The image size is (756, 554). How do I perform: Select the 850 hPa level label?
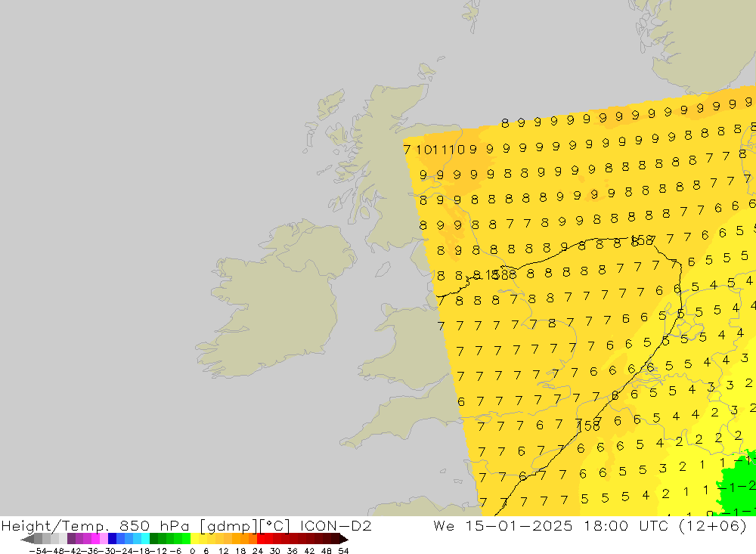tap(153, 525)
